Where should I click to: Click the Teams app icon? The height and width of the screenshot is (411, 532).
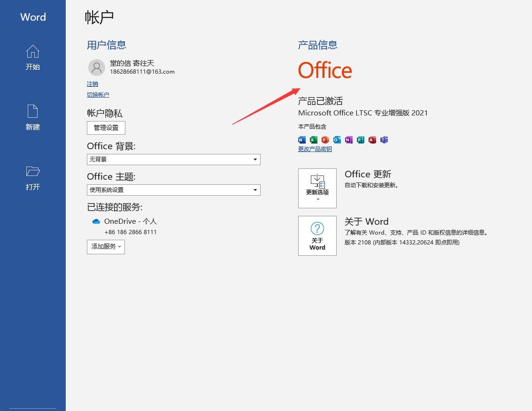pyautogui.click(x=384, y=140)
